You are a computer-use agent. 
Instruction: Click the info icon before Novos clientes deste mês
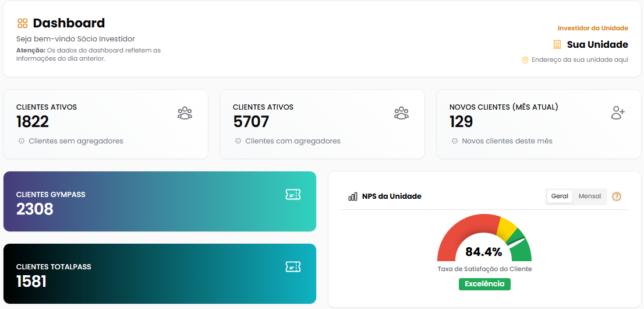pyautogui.click(x=455, y=141)
